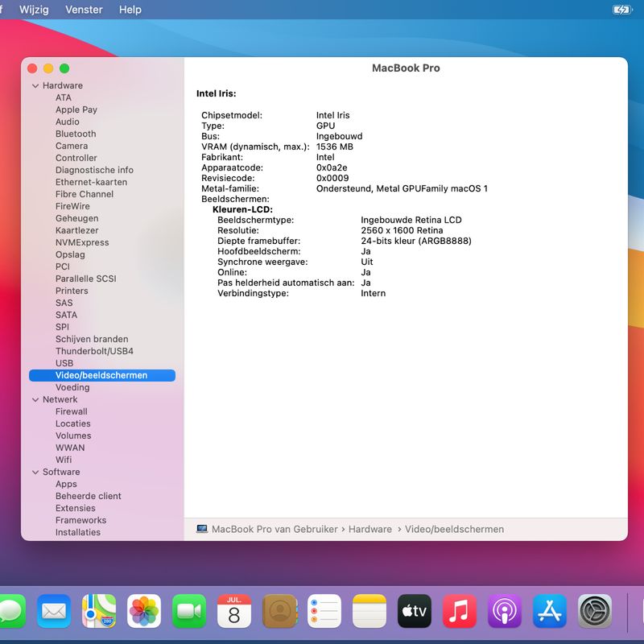Open the Venster menu
644x644 pixels.
click(84, 10)
